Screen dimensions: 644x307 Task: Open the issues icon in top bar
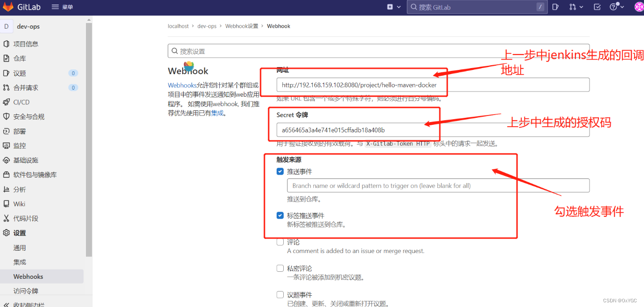556,7
